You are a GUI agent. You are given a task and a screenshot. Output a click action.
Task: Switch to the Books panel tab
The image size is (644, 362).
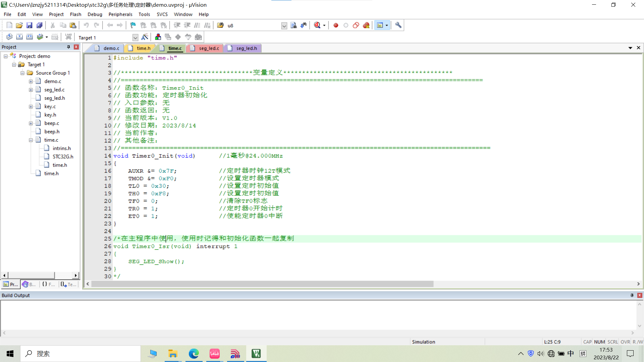tap(29, 284)
